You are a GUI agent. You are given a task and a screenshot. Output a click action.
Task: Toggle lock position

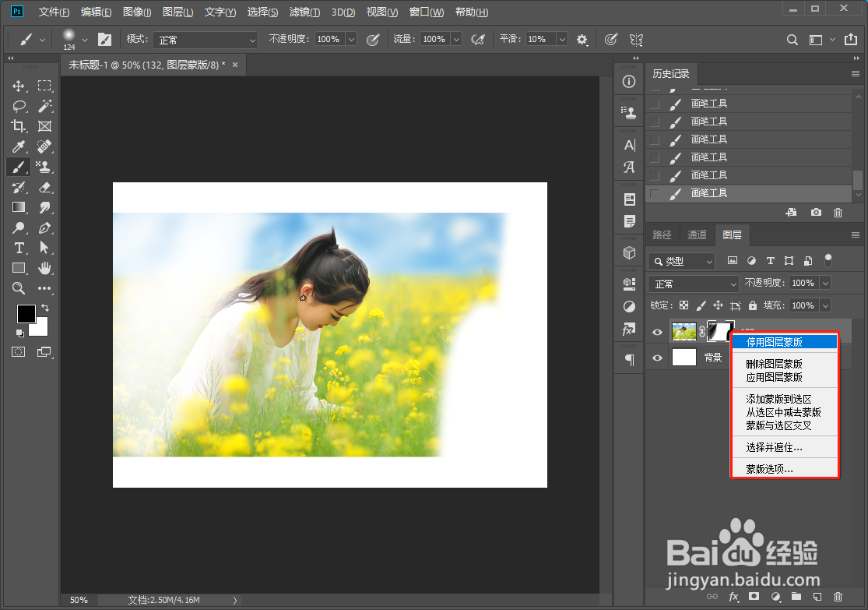pos(718,306)
